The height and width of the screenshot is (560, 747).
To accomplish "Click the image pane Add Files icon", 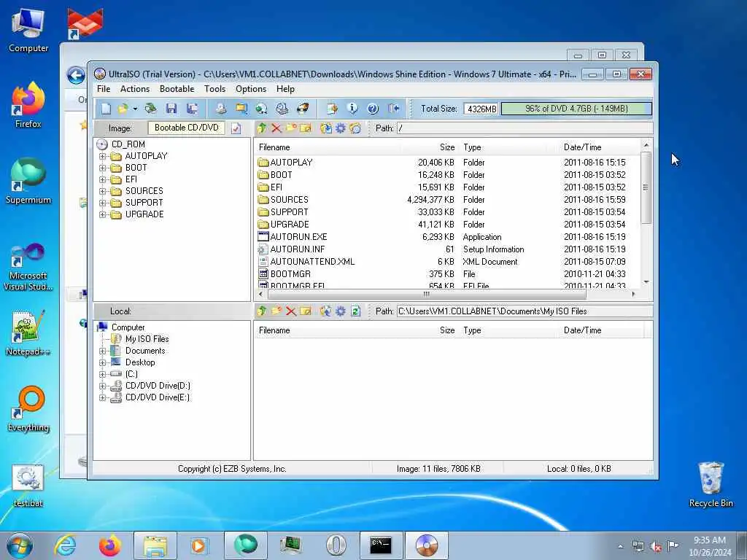I will [326, 128].
